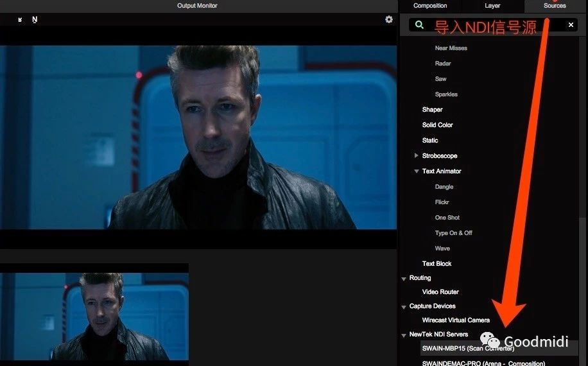Expand the Stroboscope source group
588x366 pixels.
416,155
